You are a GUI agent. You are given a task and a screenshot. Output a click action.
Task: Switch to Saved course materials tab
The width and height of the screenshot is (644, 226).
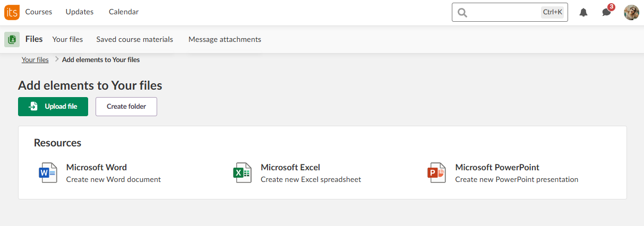click(135, 39)
